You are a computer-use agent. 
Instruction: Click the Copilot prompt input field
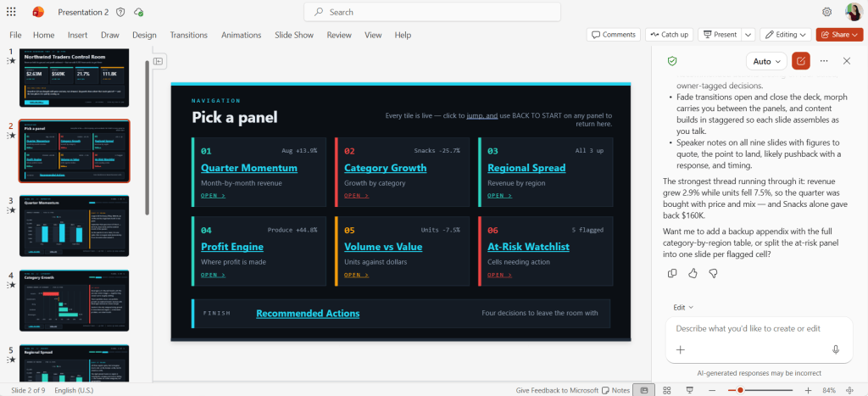tap(759, 328)
